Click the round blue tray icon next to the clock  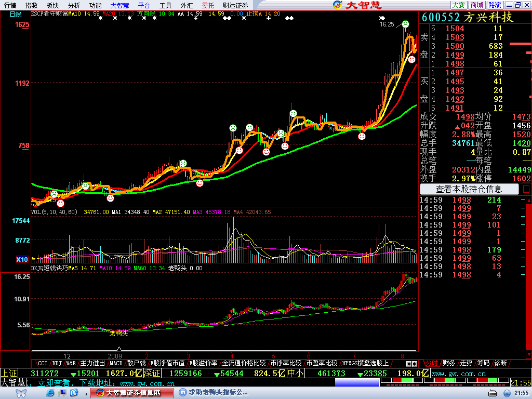tap(507, 393)
